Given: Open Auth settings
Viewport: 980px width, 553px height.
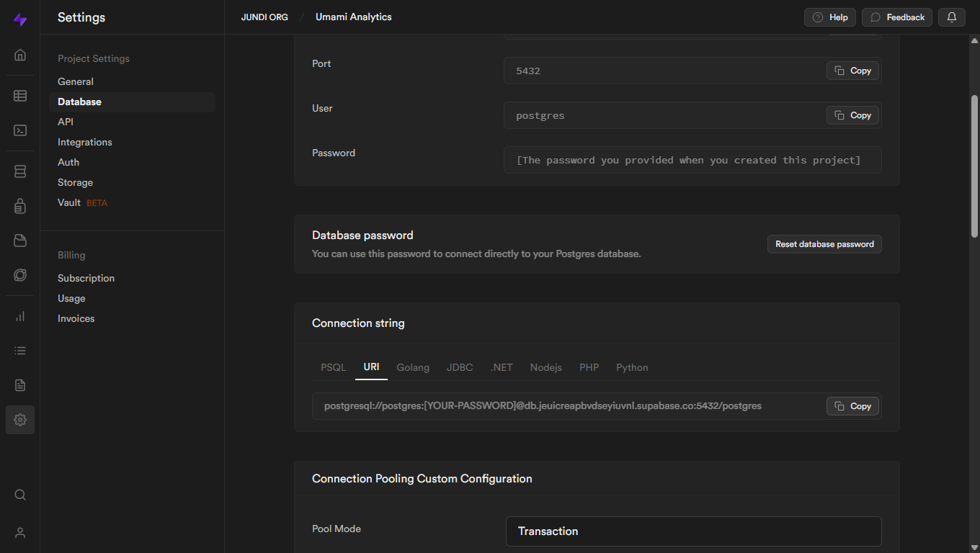Looking at the screenshot, I should tap(68, 162).
